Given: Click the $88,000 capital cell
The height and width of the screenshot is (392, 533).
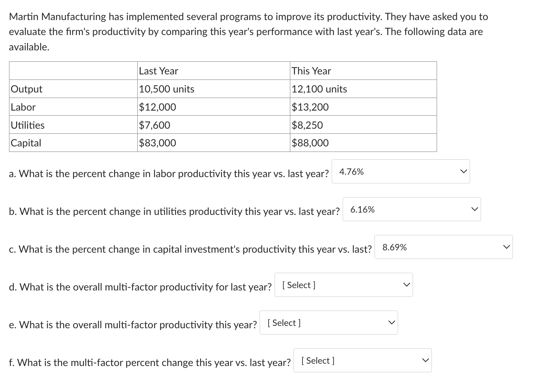Looking at the screenshot, I should click(x=363, y=143).
